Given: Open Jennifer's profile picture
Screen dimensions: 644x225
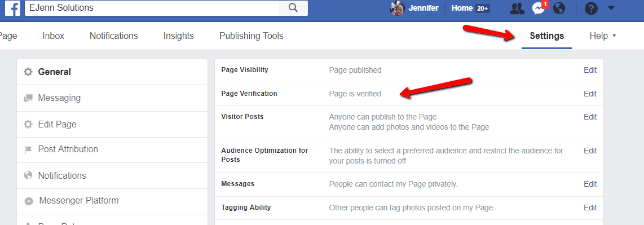Looking at the screenshot, I should coord(397,8).
